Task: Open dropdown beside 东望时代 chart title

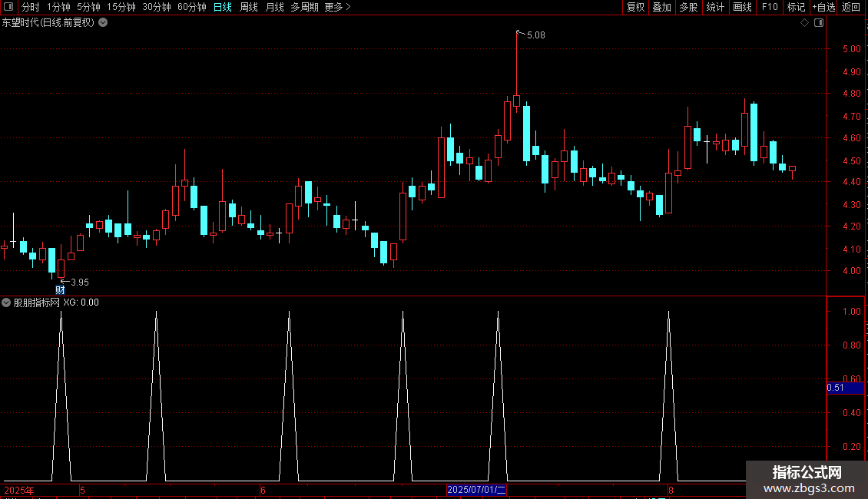Action: (103, 23)
